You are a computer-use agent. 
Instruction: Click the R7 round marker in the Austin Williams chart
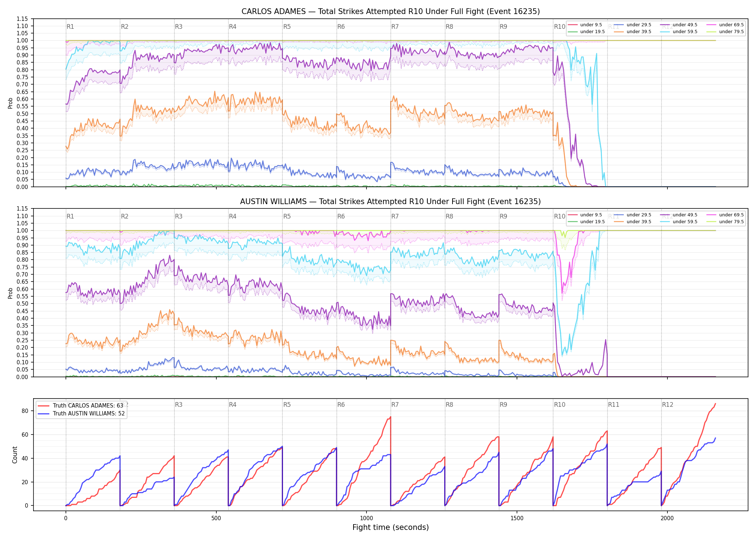(x=395, y=216)
